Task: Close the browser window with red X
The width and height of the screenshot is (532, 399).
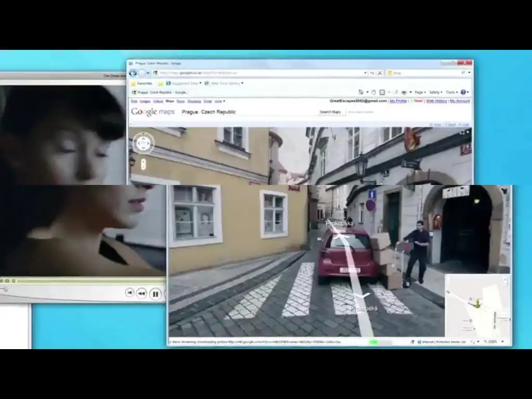Action: pyautogui.click(x=465, y=63)
